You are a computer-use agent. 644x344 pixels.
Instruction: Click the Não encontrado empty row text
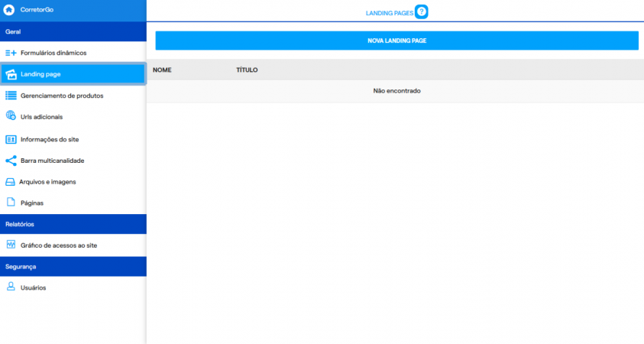click(x=396, y=91)
